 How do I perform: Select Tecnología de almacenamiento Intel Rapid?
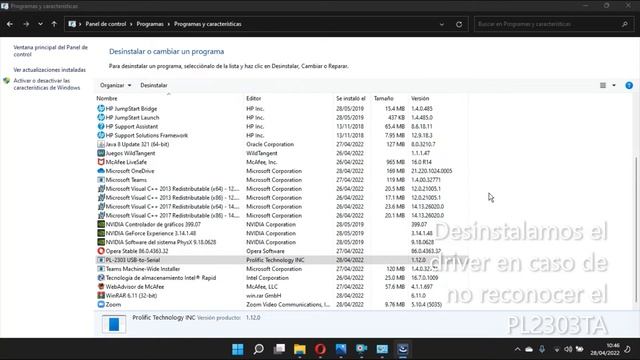coord(281,278)
